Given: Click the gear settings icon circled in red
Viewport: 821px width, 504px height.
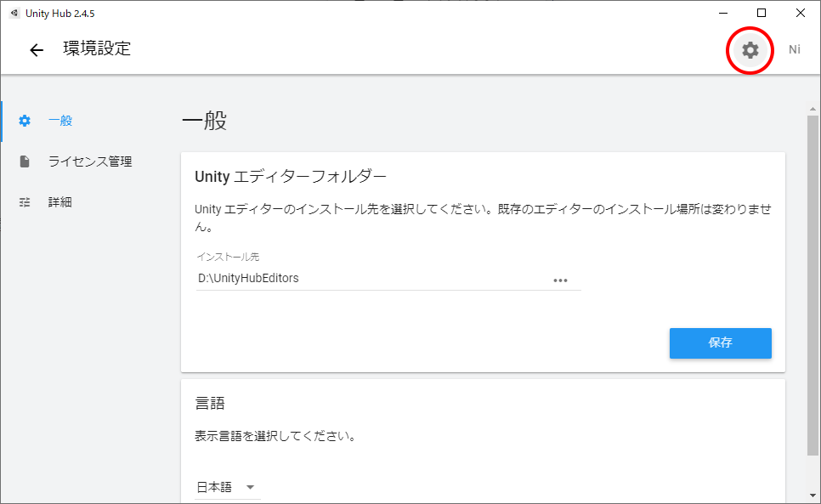Looking at the screenshot, I should (x=749, y=49).
